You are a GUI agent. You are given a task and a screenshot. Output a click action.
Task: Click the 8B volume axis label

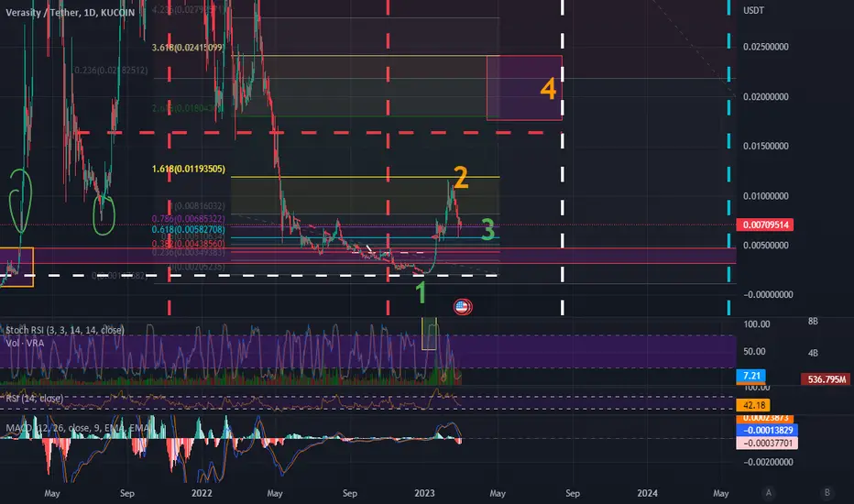tap(813, 322)
